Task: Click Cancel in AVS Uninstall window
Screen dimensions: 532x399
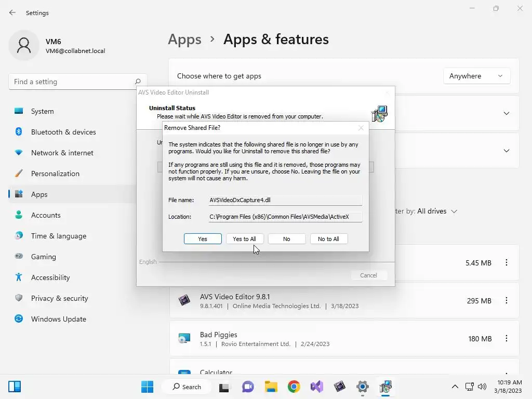Action: click(368, 275)
